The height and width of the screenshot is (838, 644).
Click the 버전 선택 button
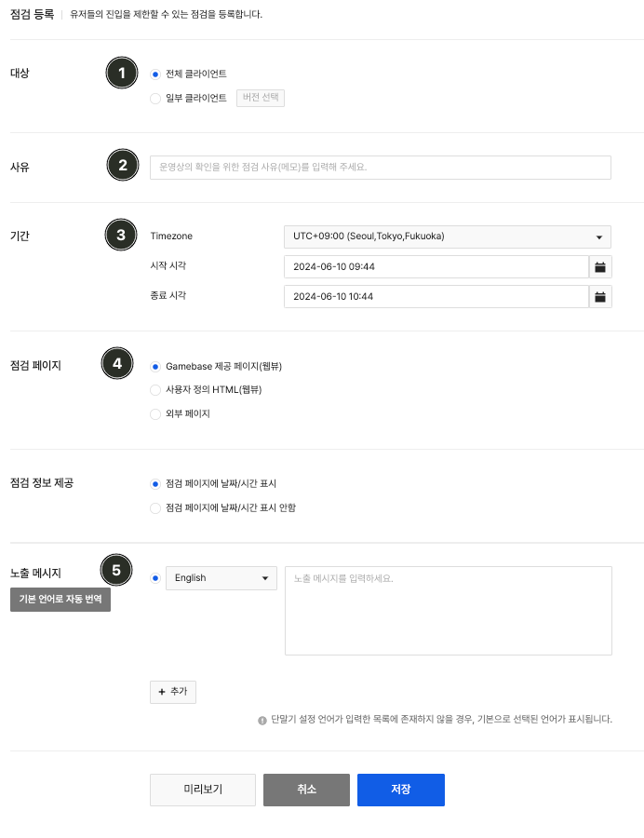click(261, 98)
